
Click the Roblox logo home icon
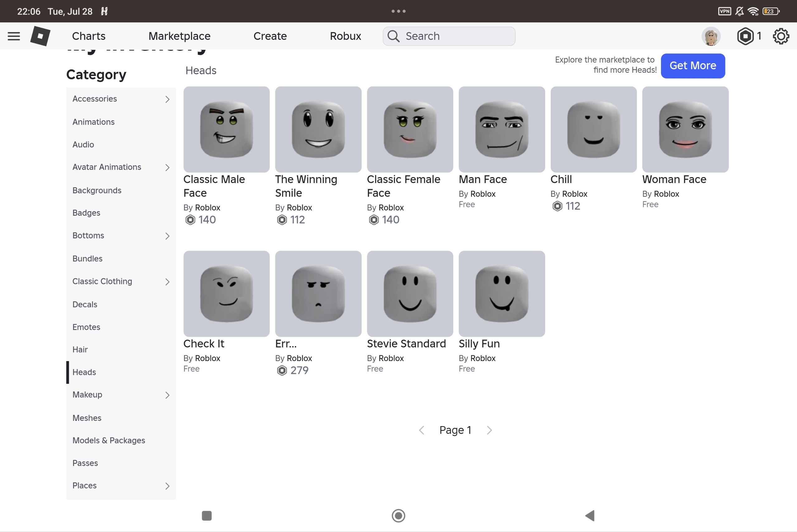40,36
